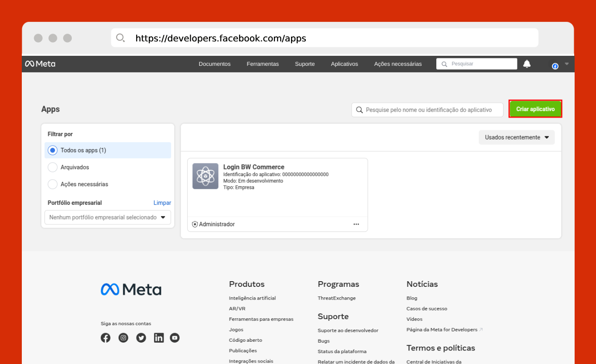Click magnifier icon in top Pesquisar box

pos(444,64)
